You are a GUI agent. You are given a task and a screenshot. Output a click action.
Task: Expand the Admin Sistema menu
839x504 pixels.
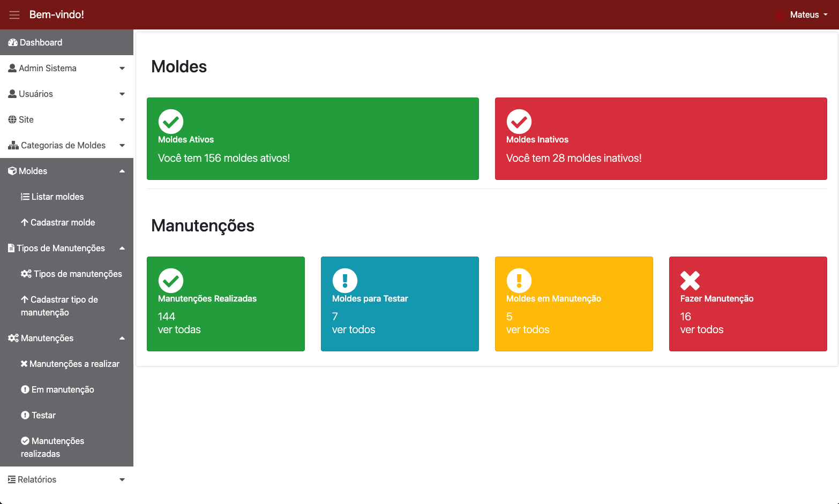66,68
